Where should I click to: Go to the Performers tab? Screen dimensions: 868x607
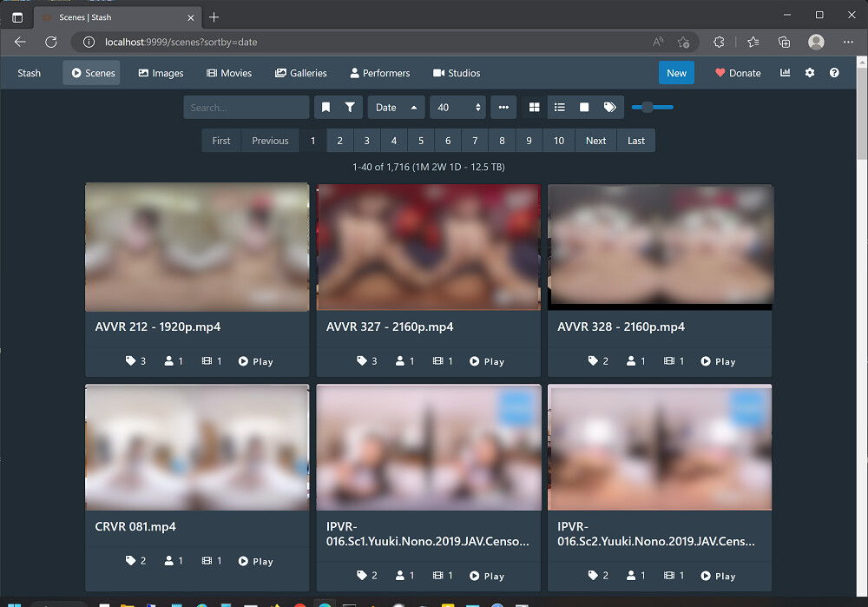[380, 73]
